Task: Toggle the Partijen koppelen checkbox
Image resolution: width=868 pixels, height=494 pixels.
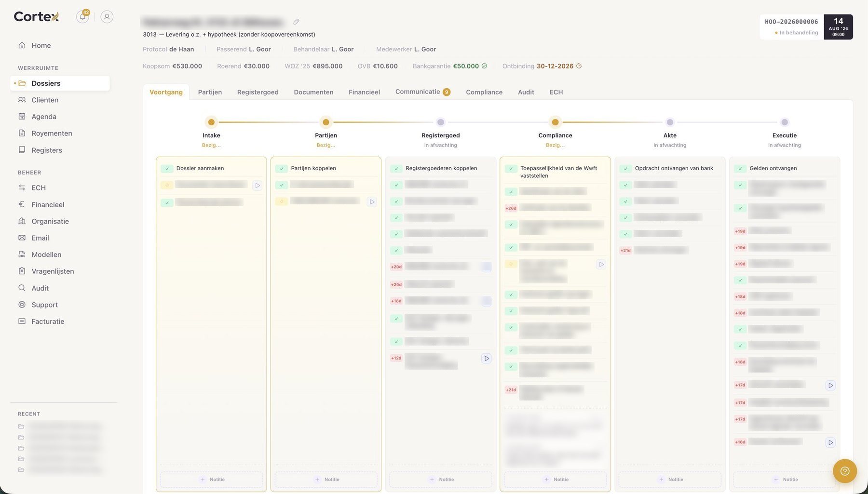Action: pos(282,169)
